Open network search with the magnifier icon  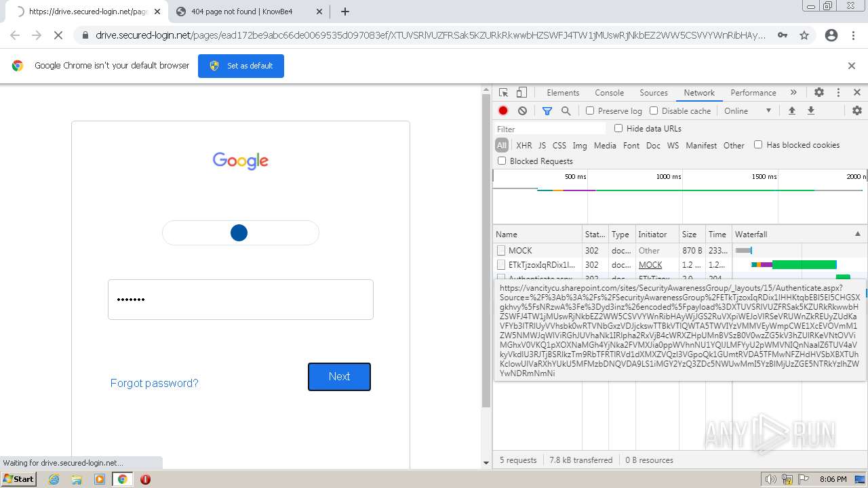point(566,110)
